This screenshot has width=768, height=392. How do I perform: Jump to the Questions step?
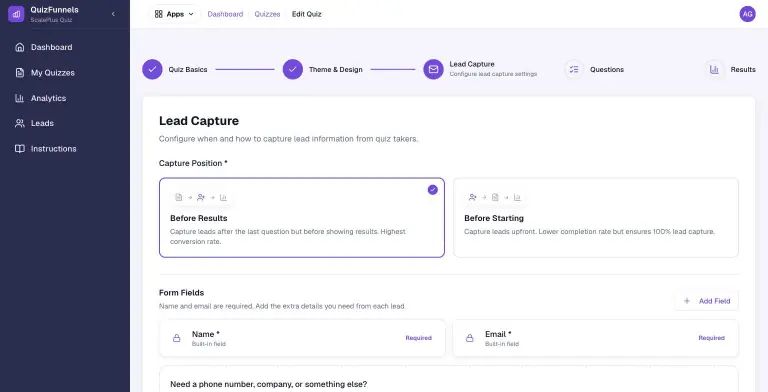tap(607, 70)
